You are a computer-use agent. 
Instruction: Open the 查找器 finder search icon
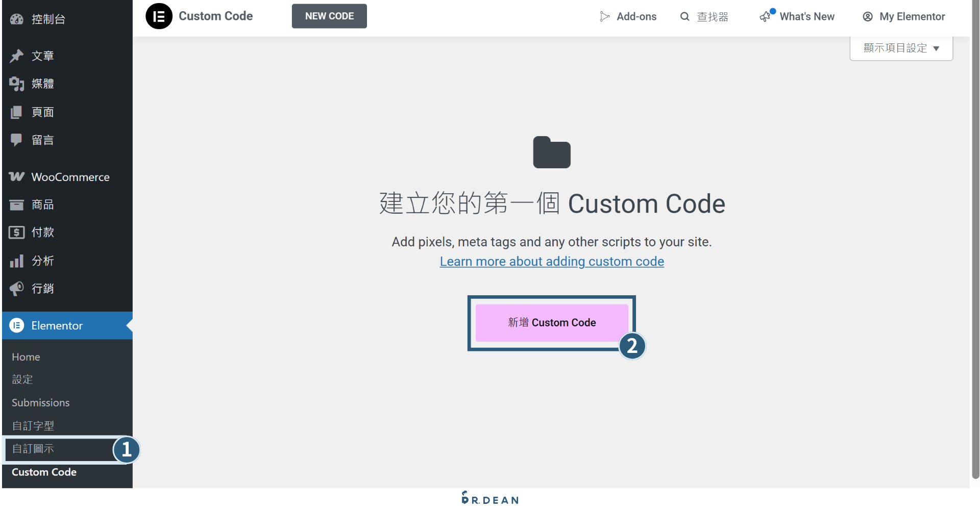[684, 16]
